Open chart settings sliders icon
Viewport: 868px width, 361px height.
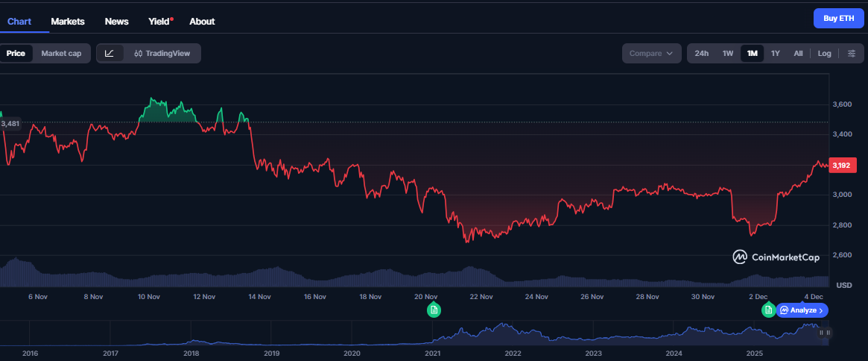pos(851,53)
